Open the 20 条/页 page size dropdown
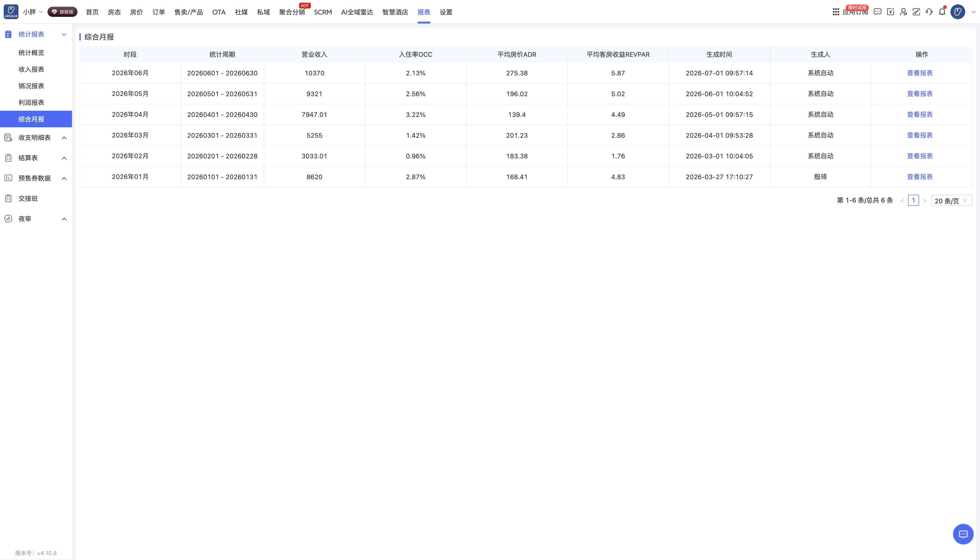This screenshot has height=560, width=980. pyautogui.click(x=952, y=200)
